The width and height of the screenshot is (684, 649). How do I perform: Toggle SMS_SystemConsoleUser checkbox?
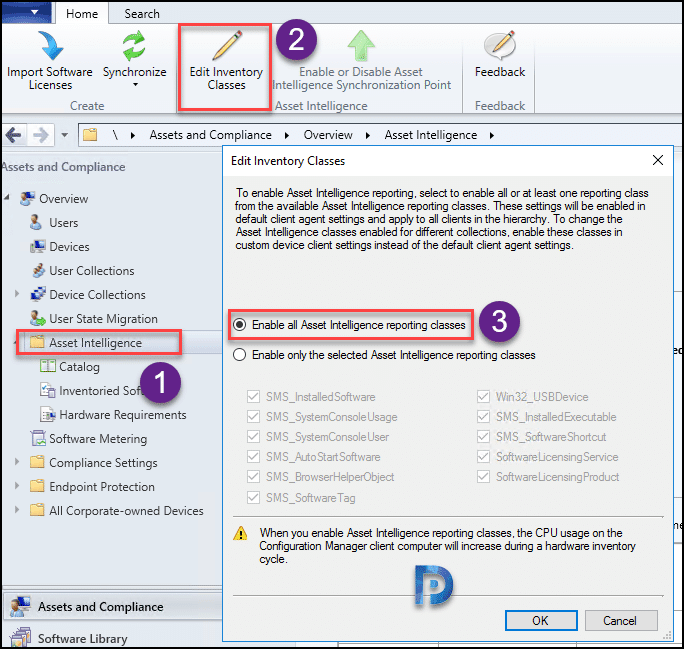(x=253, y=437)
